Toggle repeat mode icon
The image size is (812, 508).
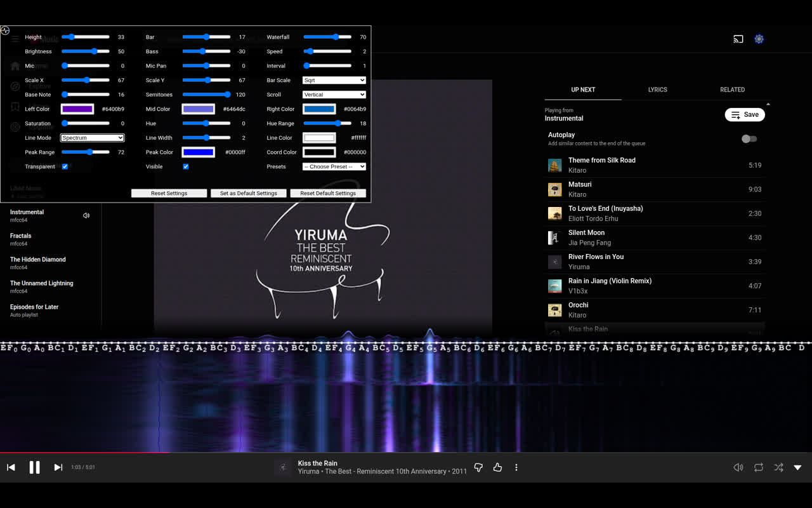click(x=759, y=467)
